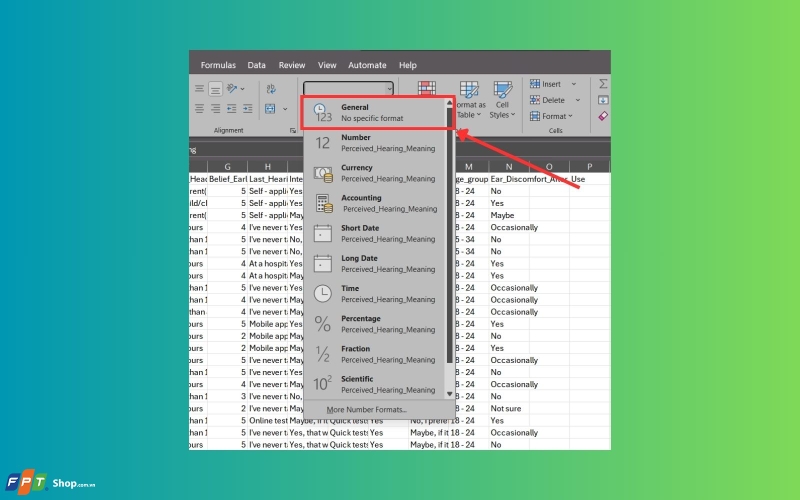
Task: Click the Clear eraser icon
Action: [603, 116]
